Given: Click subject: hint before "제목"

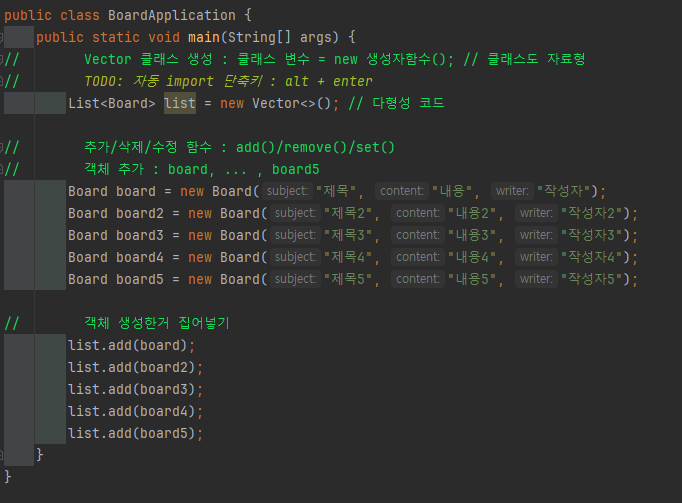Looking at the screenshot, I should 287,191.
